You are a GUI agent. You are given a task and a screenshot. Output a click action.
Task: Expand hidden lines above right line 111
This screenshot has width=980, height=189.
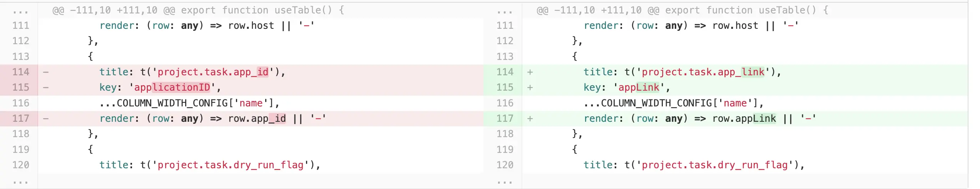pyautogui.click(x=505, y=11)
